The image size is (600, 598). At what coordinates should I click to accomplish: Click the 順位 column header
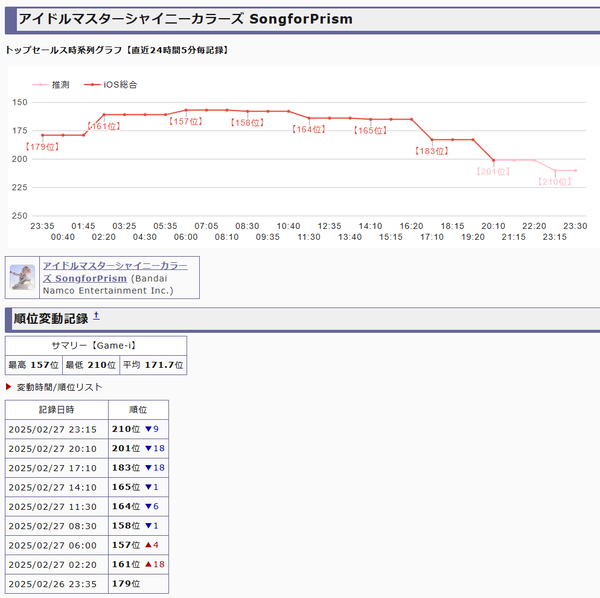(139, 410)
